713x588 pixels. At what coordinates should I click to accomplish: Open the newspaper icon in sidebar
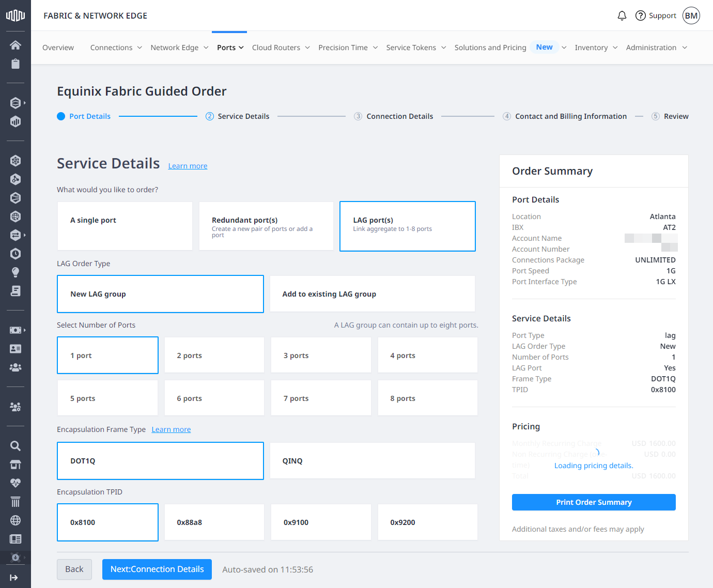point(16,539)
